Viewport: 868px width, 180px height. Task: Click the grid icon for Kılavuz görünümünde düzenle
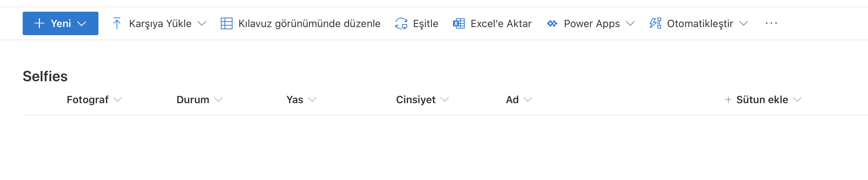coord(227,23)
